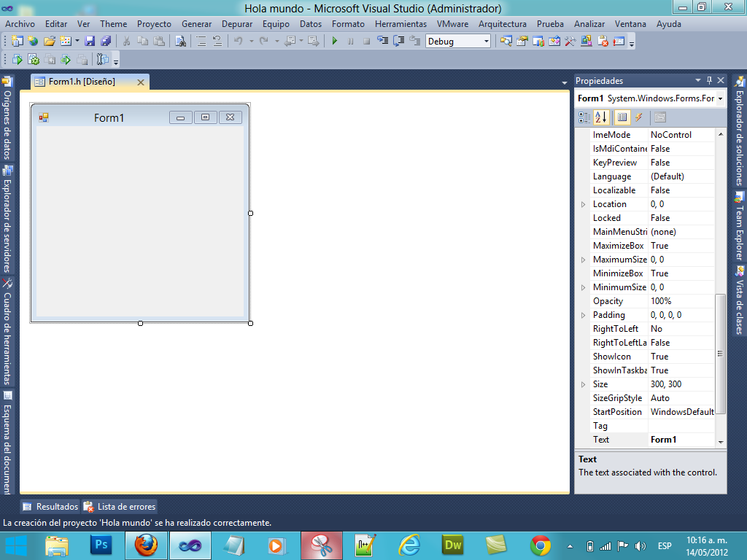Open the Toolbox hammer and wrench icon
Viewport: 747px width, 560px height.
coord(570,42)
